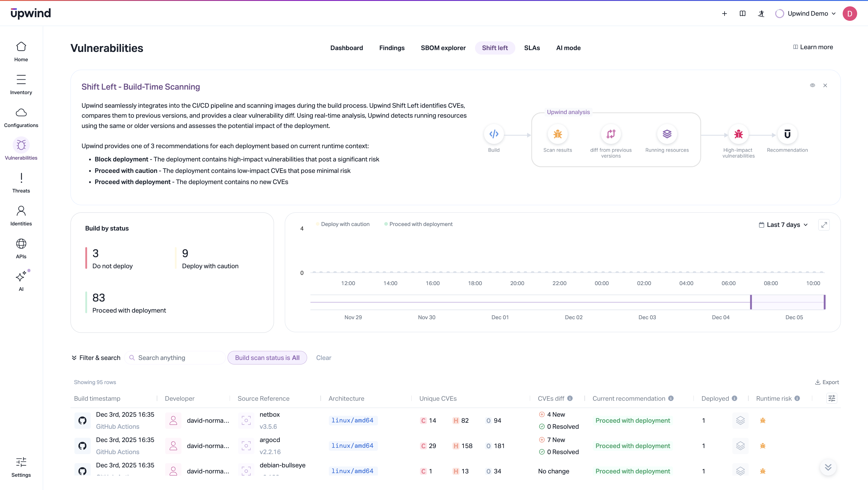The height and width of the screenshot is (490, 868).
Task: Switch to the SBOM explorer tab
Action: click(443, 48)
